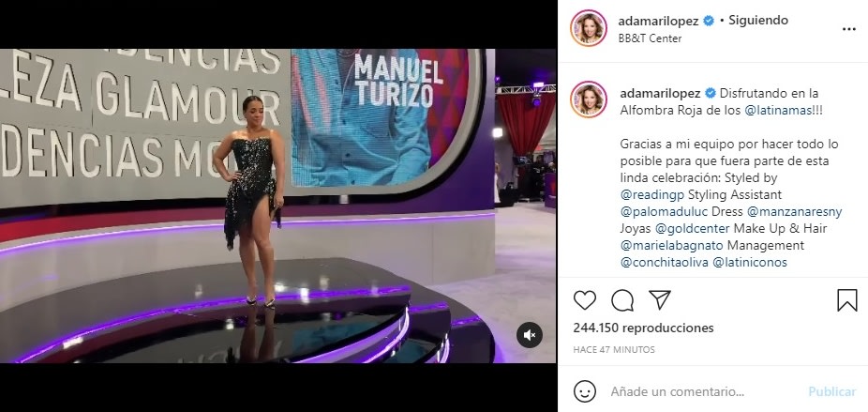The height and width of the screenshot is (412, 868).
Task: Open the emoji picker smiley icon
Action: click(x=585, y=391)
